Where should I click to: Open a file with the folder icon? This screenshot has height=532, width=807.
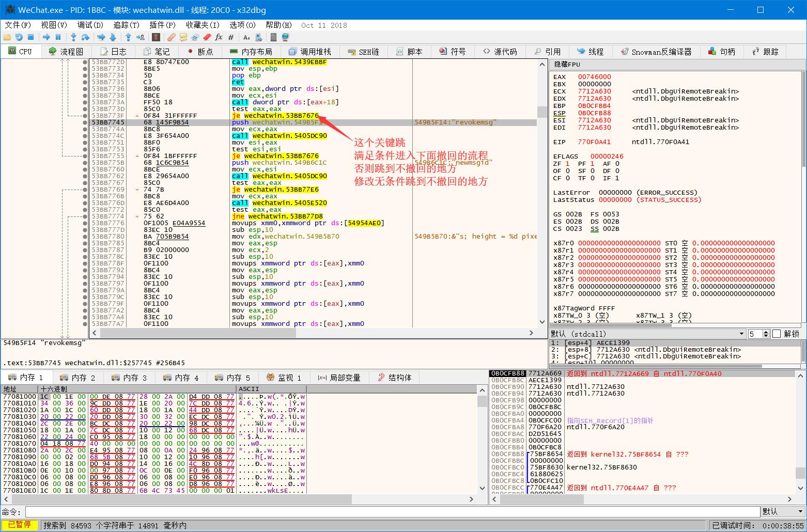(7, 37)
